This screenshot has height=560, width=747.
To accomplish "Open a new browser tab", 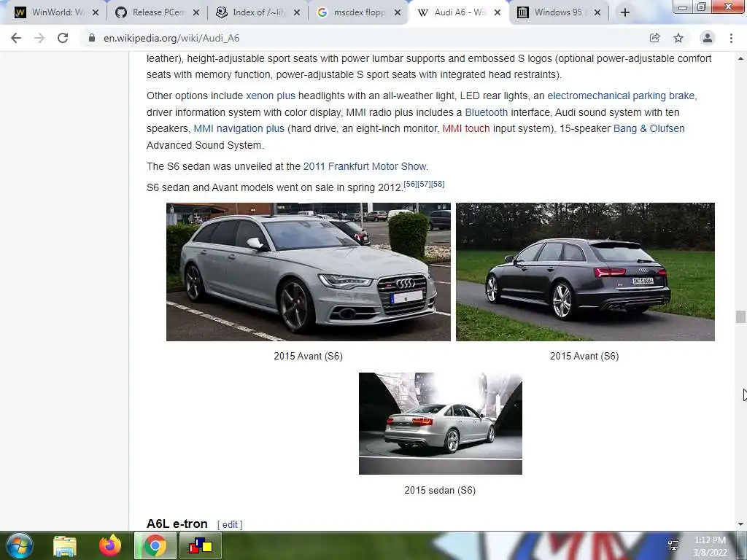I will pyautogui.click(x=625, y=12).
